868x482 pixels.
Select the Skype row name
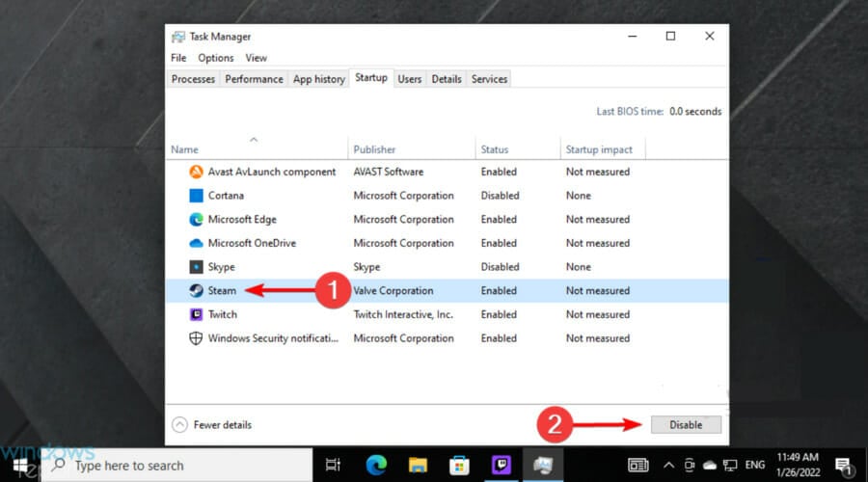(222, 267)
